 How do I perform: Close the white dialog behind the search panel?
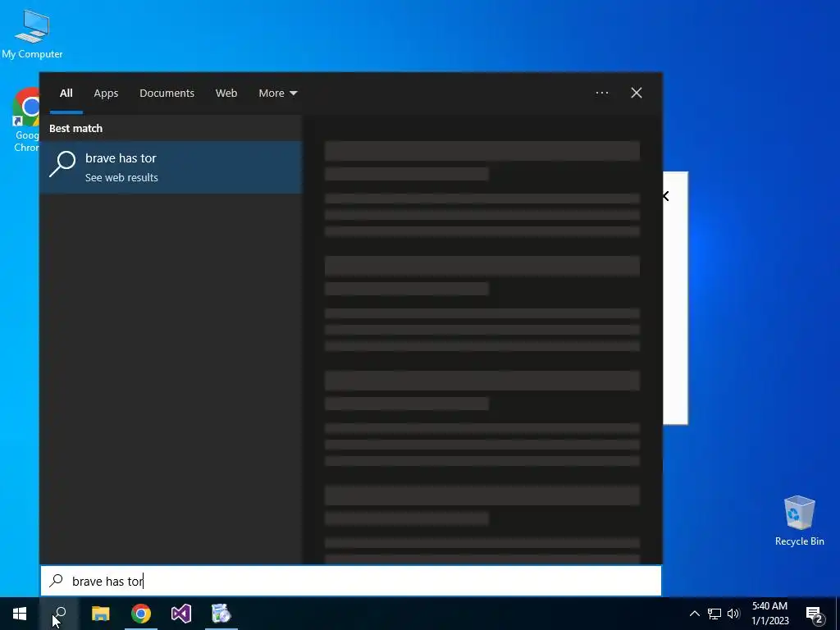click(x=666, y=196)
